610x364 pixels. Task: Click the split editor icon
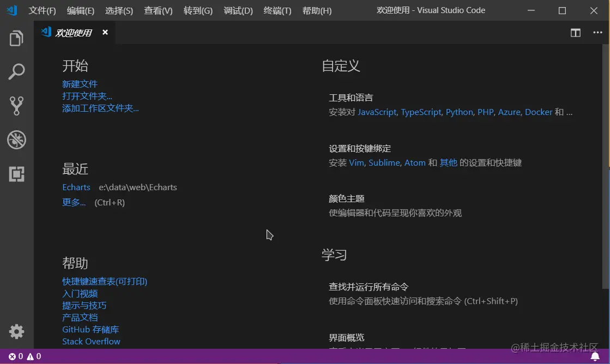(575, 33)
